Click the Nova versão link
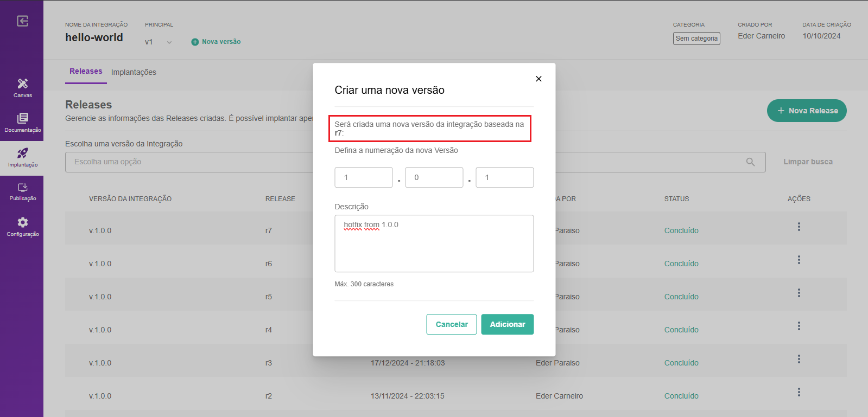The height and width of the screenshot is (417, 868). point(216,42)
